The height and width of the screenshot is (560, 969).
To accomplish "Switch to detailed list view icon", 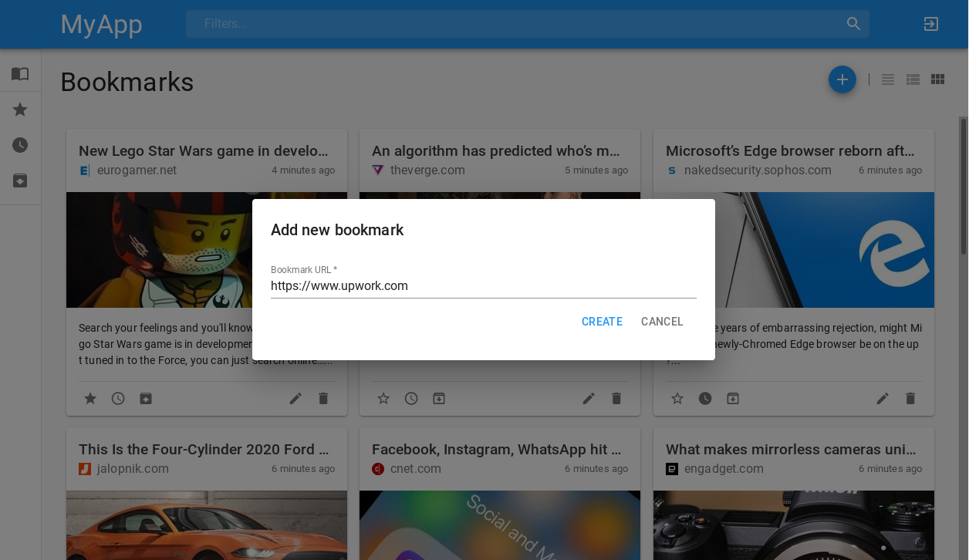I will tap(913, 79).
